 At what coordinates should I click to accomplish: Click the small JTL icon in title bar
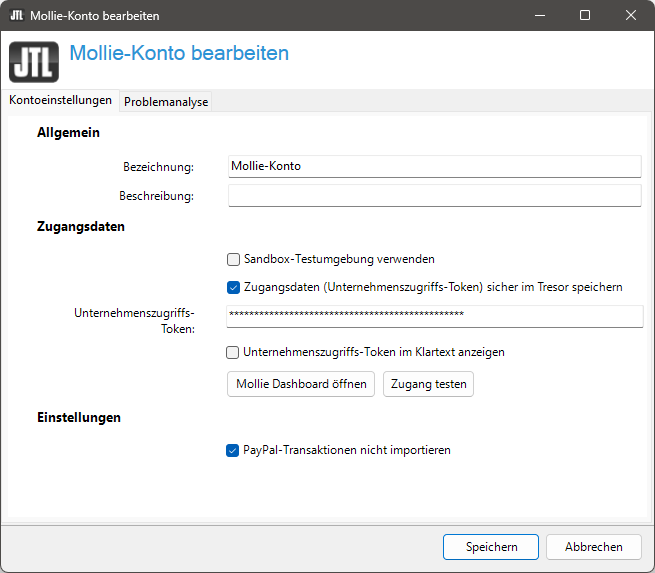click(16, 16)
